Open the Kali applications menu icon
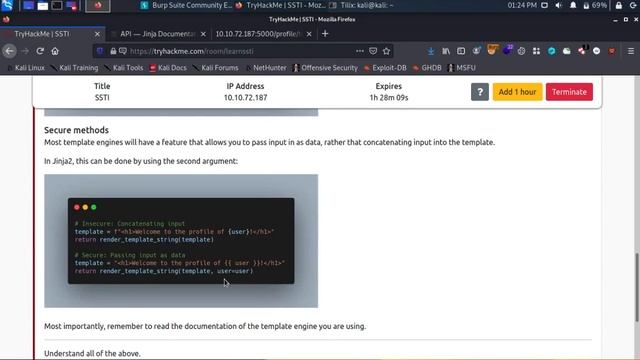The height and width of the screenshot is (360, 640). point(7,5)
